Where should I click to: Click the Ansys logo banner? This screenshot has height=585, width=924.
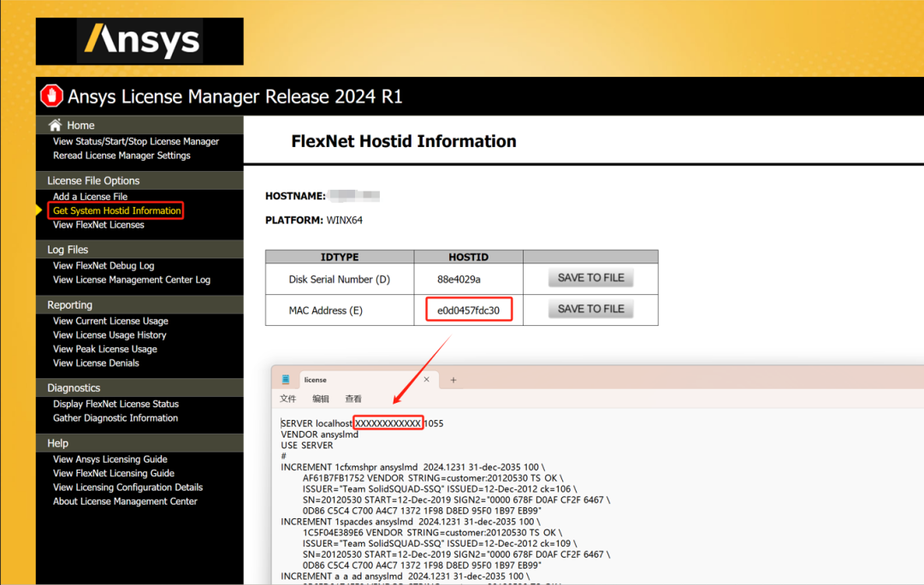tap(139, 42)
